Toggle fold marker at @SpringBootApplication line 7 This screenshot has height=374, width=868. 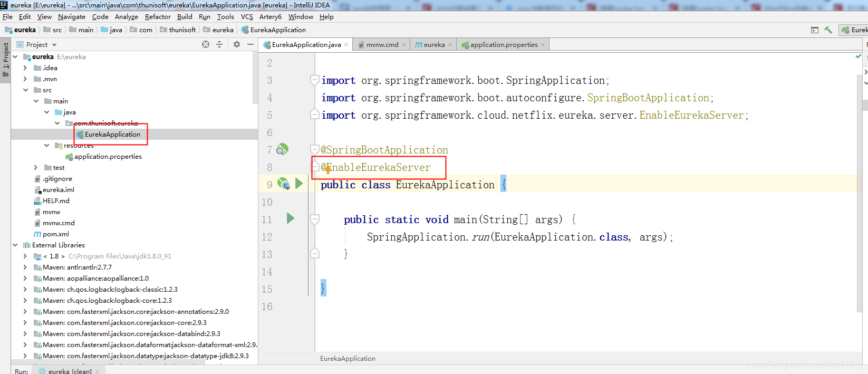tap(315, 149)
